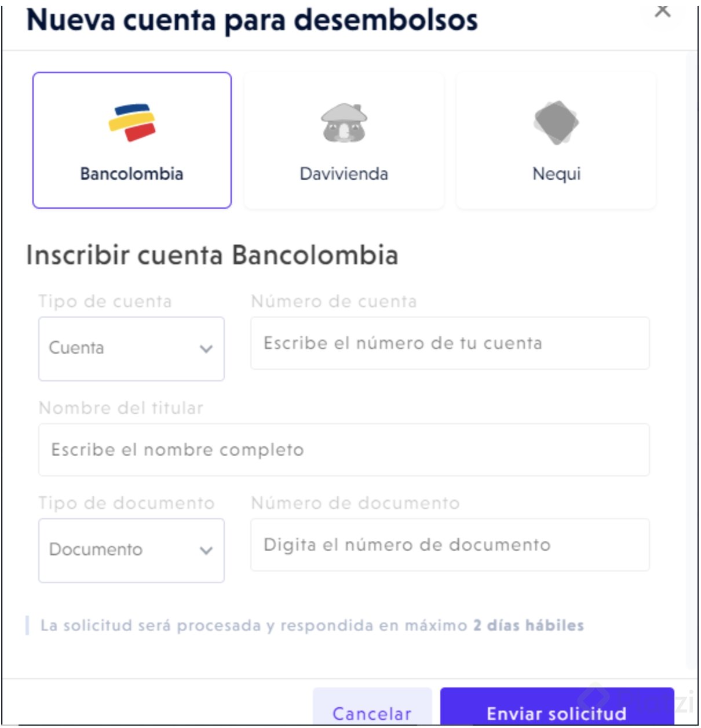Focus the Número de documento input field
The height and width of the screenshot is (728, 701).
[450, 545]
